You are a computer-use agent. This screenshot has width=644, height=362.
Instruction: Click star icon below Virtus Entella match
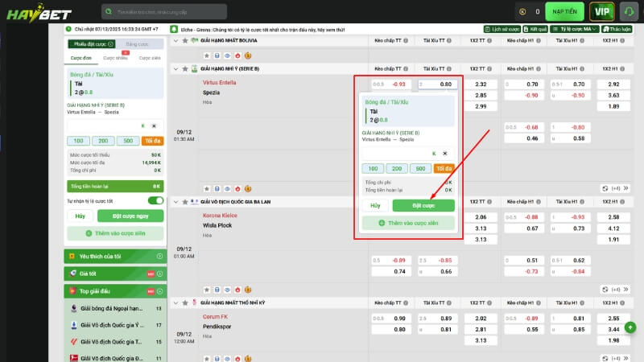207,189
